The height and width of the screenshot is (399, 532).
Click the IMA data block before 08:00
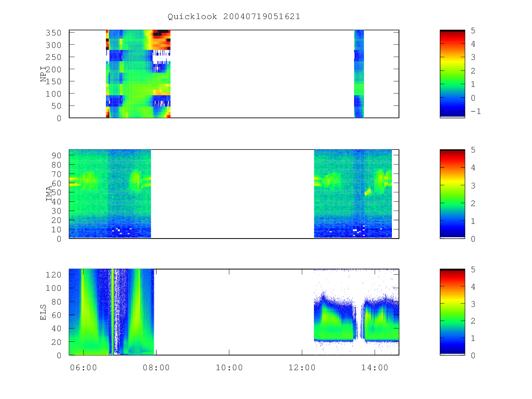click(110, 194)
